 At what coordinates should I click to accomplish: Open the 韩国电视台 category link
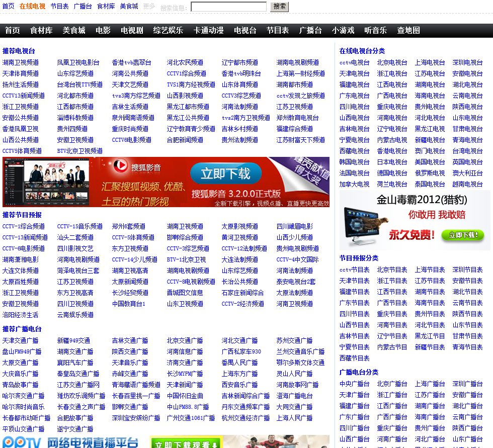click(x=354, y=162)
